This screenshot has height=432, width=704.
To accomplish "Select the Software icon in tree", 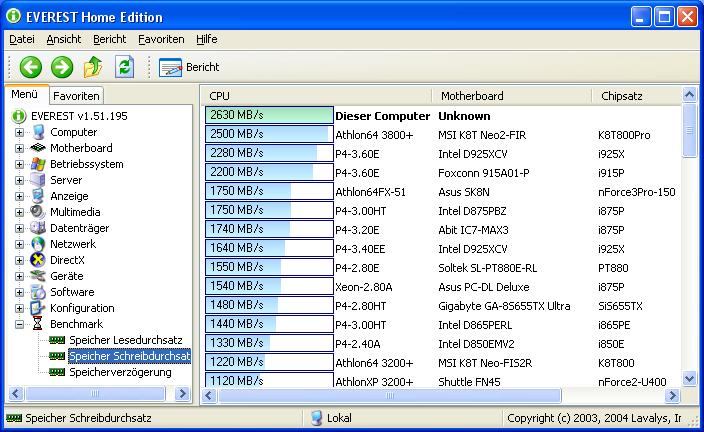I will [x=38, y=292].
